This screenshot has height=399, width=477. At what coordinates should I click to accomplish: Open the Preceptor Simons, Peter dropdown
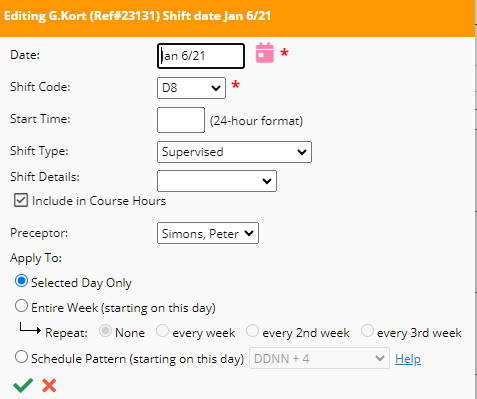(208, 233)
